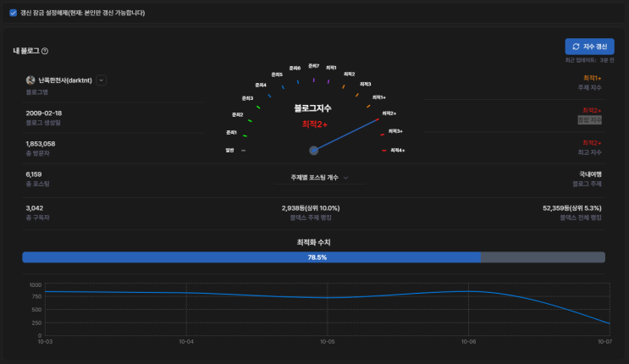Click the 준최3 gauge label
The height and width of the screenshot is (364, 629).
click(x=247, y=98)
